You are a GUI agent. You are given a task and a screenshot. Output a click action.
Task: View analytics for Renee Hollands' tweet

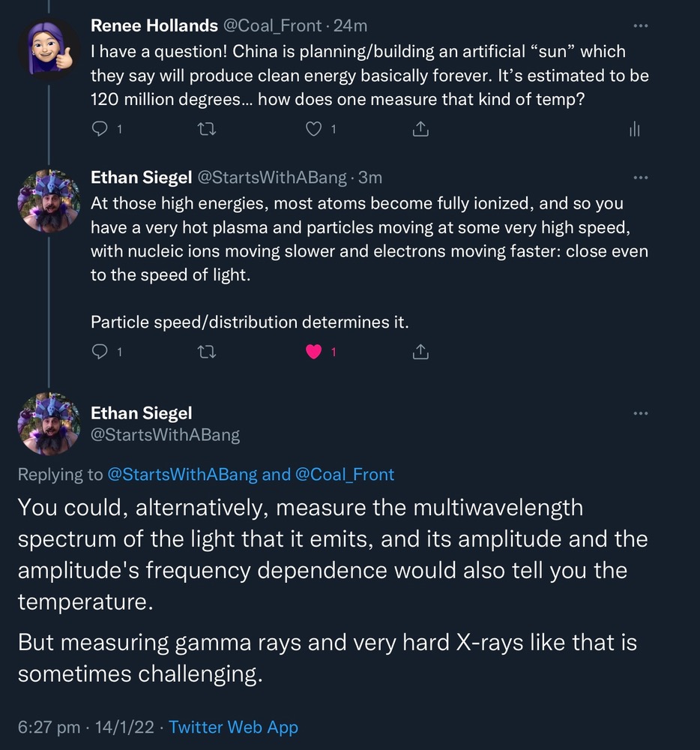pos(635,129)
